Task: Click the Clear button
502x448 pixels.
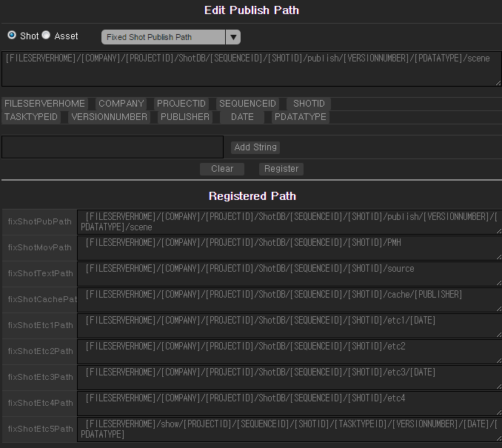Action: point(222,169)
